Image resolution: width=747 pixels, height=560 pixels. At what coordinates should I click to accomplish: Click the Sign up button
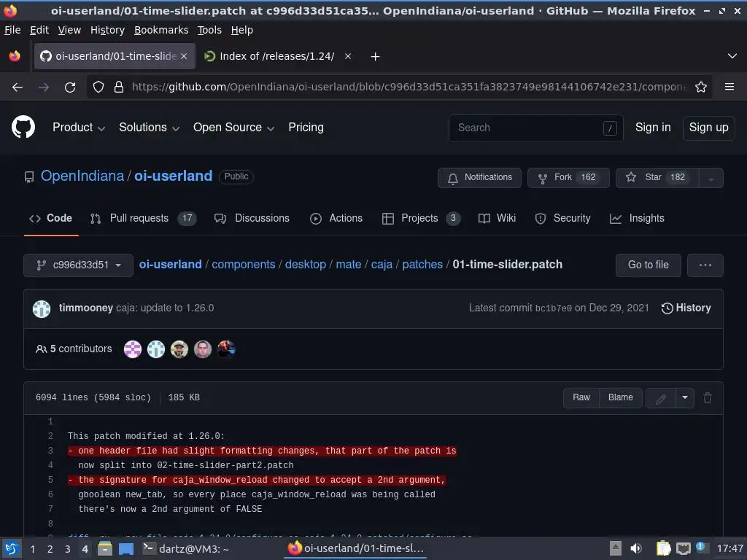click(x=708, y=128)
